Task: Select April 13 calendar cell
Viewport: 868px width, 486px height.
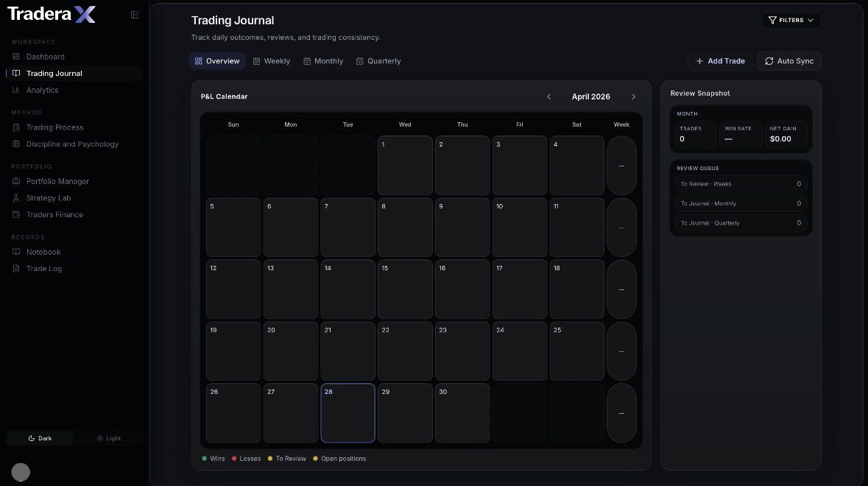Action: coord(291,289)
